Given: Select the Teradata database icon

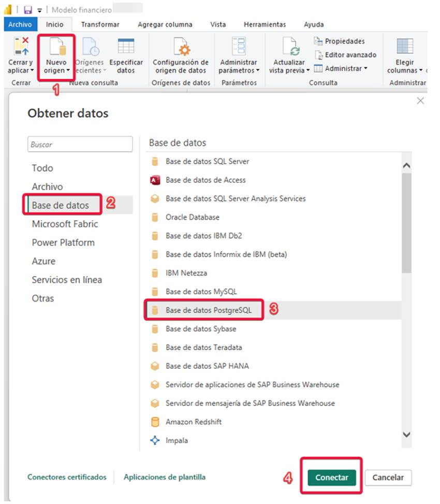Looking at the screenshot, I should (155, 348).
